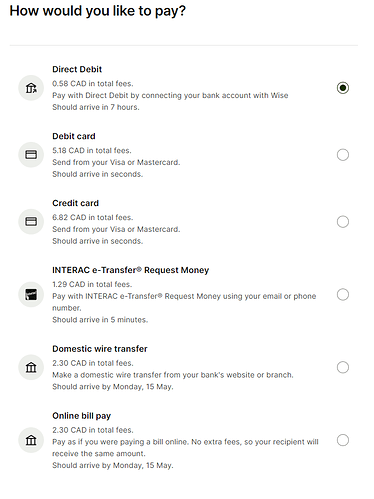The image size is (374, 499).
Task: Click the Credit card heading
Action: (75, 203)
